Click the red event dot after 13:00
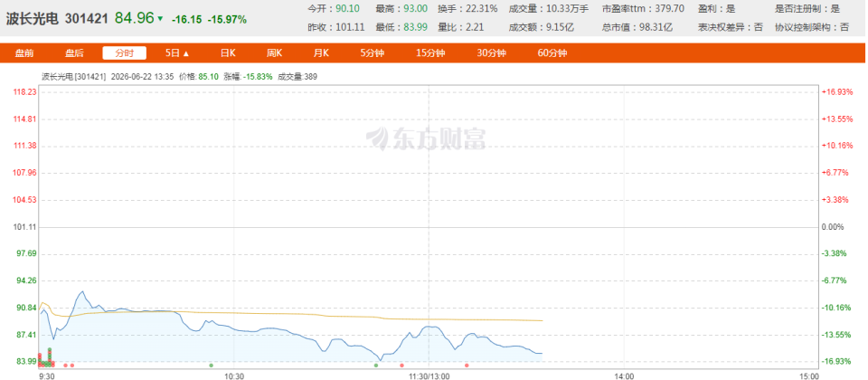 (x=467, y=365)
